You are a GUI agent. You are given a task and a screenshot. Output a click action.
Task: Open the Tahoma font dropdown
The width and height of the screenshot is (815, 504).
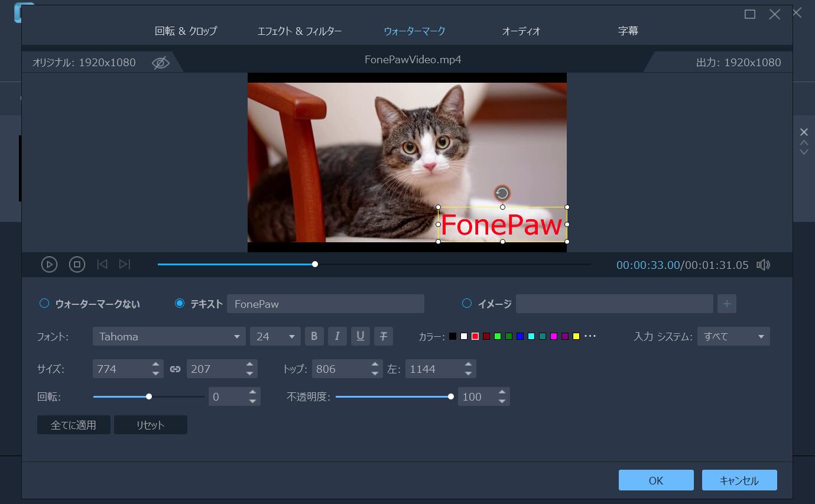tap(169, 336)
